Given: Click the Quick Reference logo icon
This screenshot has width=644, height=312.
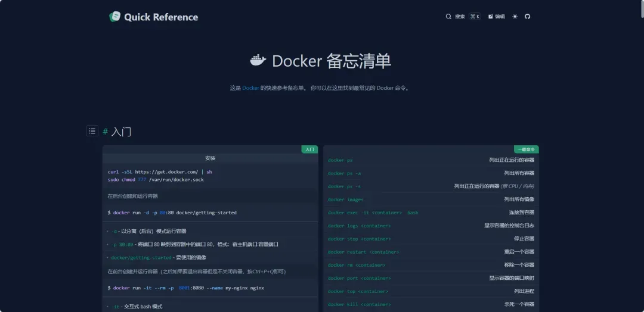Looking at the screenshot, I should pyautogui.click(x=114, y=17).
